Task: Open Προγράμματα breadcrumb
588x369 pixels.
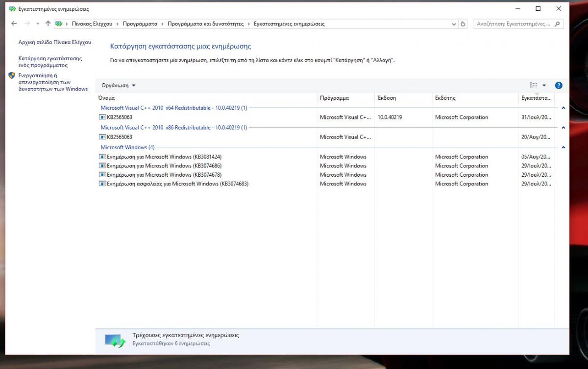Action: (140, 23)
